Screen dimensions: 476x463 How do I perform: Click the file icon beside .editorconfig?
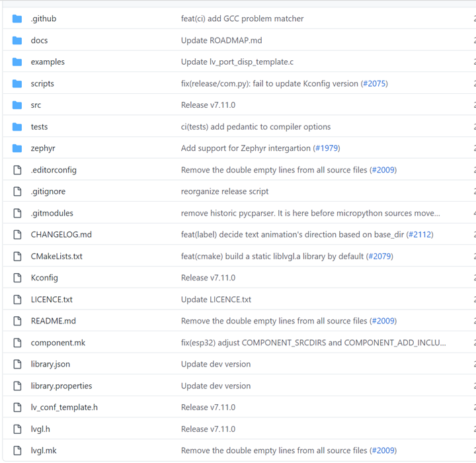[17, 170]
